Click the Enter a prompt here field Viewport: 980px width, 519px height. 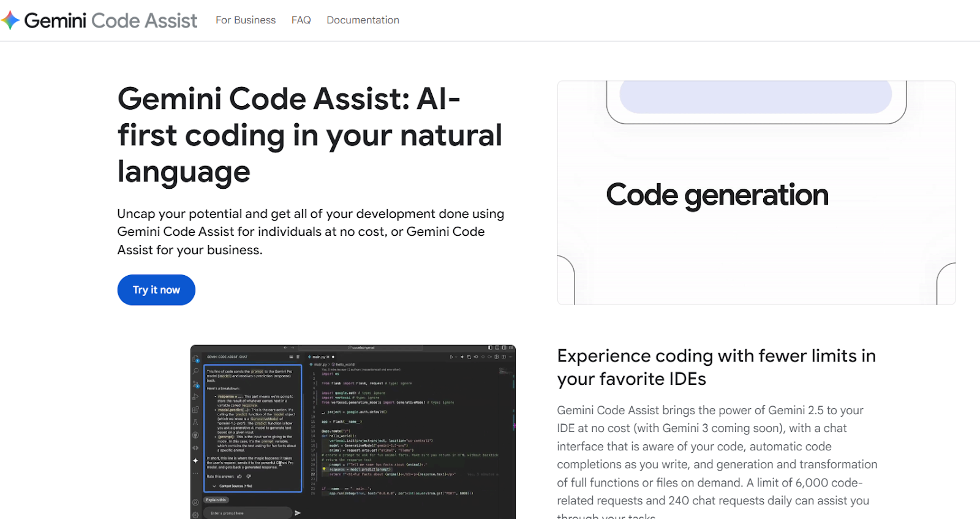click(x=247, y=513)
